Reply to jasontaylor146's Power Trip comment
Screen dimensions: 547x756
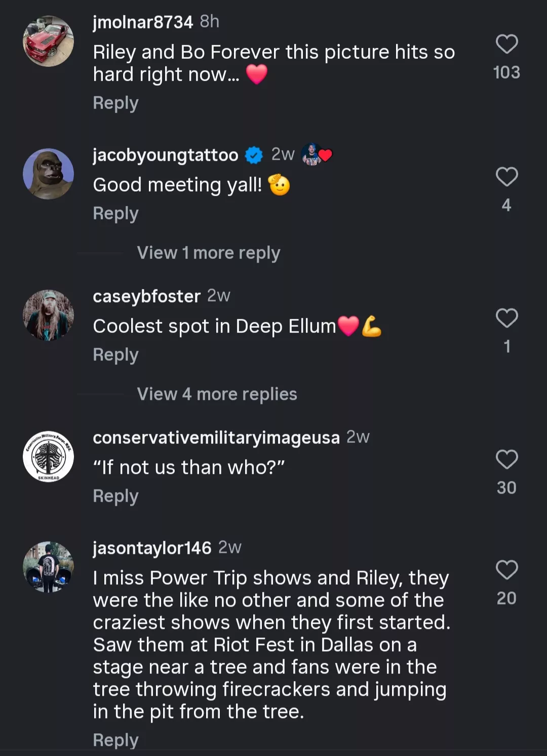pos(115,740)
